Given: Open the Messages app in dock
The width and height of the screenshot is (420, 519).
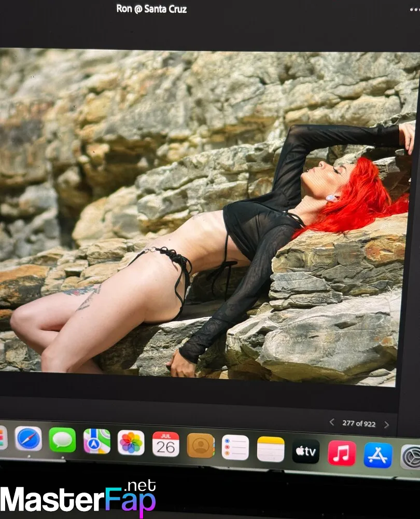Looking at the screenshot, I should pyautogui.click(x=63, y=440).
